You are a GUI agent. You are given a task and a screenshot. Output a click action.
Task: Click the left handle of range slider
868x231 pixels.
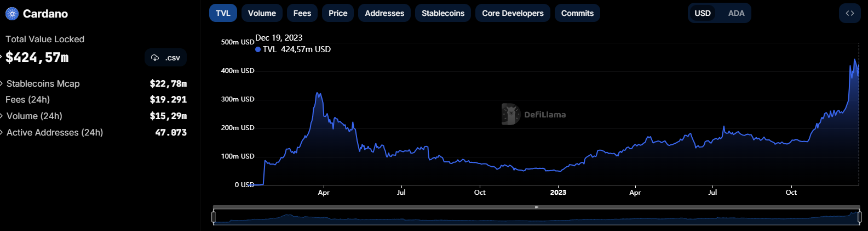tap(214, 217)
